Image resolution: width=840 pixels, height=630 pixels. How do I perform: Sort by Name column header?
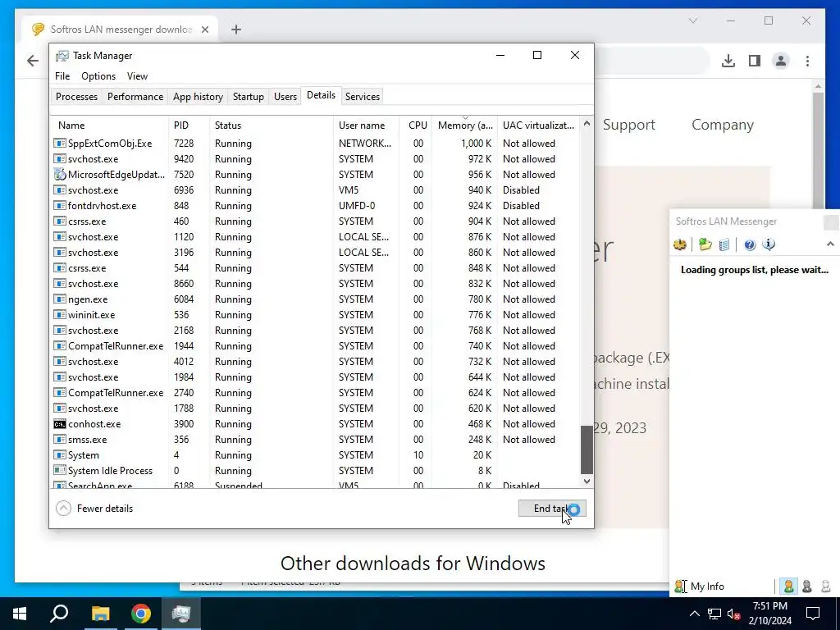pos(110,126)
